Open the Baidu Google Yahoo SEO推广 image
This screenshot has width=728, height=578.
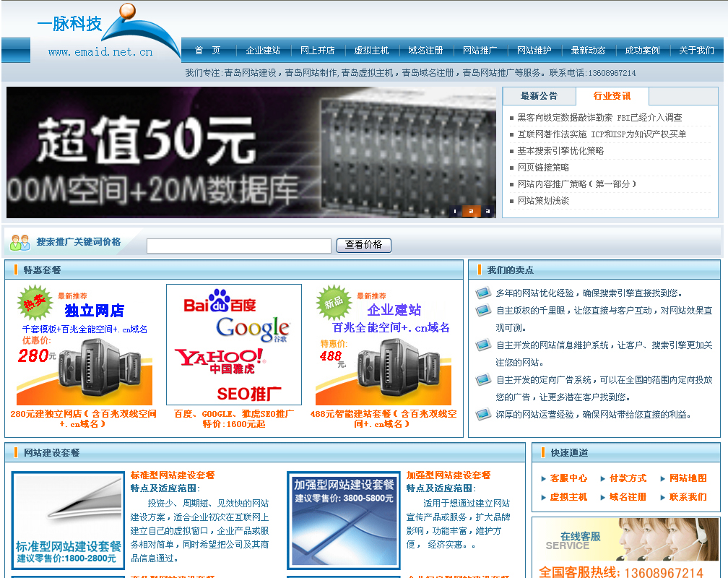coord(234,345)
